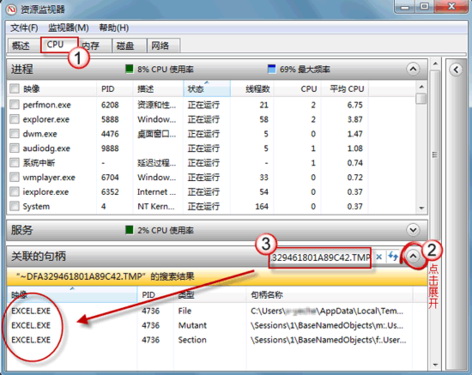Check the 系统中断 process checkbox
This screenshot has height=375, width=472.
point(14,163)
